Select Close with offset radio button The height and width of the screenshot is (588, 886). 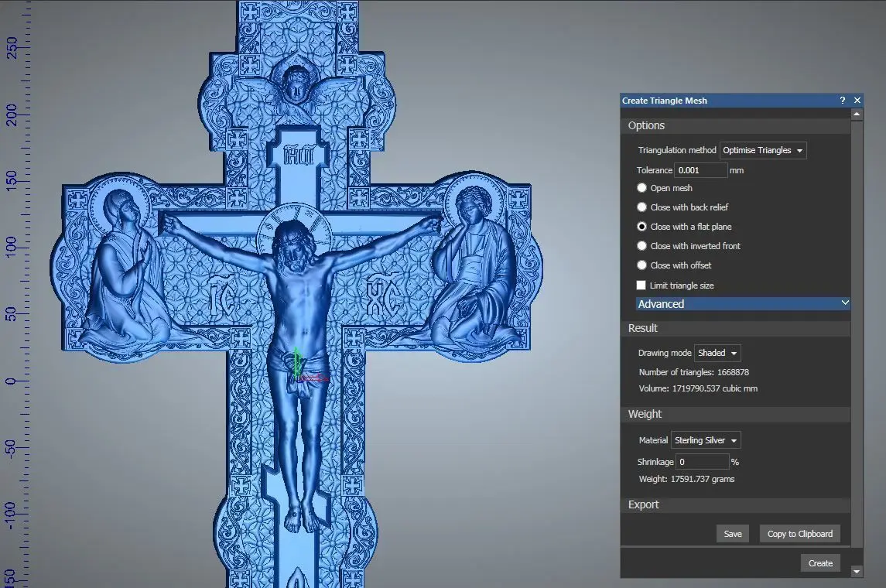point(641,265)
